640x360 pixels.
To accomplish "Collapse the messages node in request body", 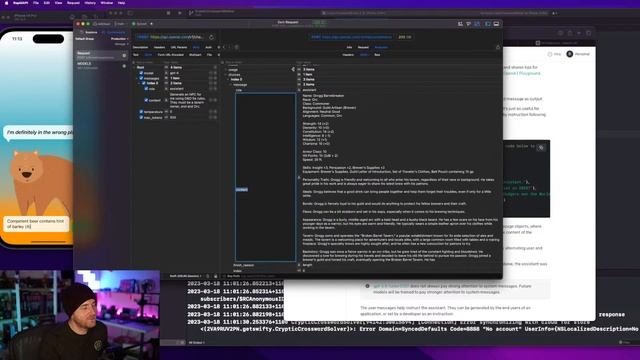I will click(x=137, y=78).
